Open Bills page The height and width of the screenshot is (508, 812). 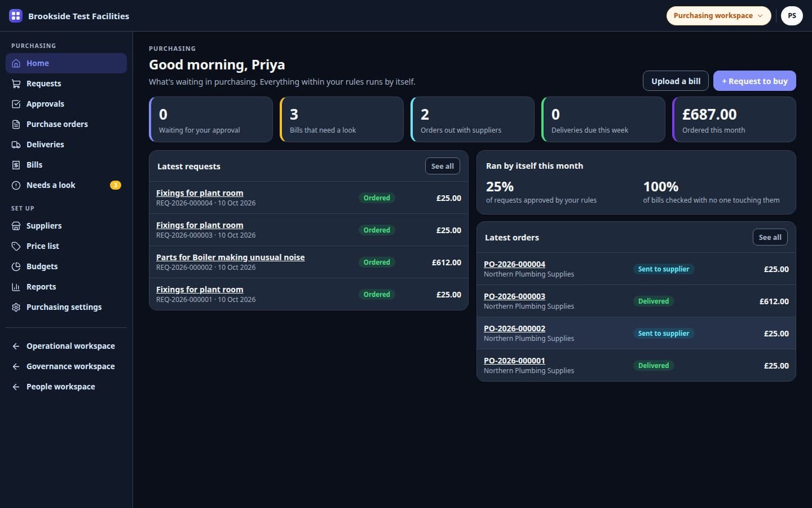(66, 165)
